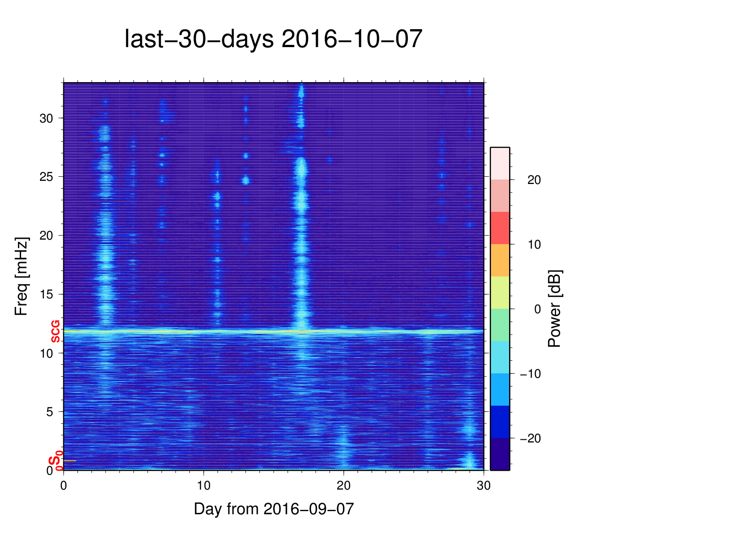Pick the yellow-green swatch just above 0 dB
Image resolution: width=756 pixels, height=534 pixels.
[x=500, y=293]
